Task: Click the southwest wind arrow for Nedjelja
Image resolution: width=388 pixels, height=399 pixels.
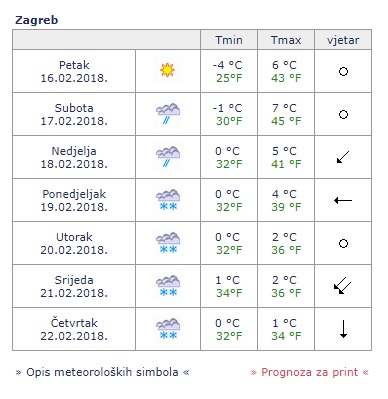Action: (x=343, y=157)
